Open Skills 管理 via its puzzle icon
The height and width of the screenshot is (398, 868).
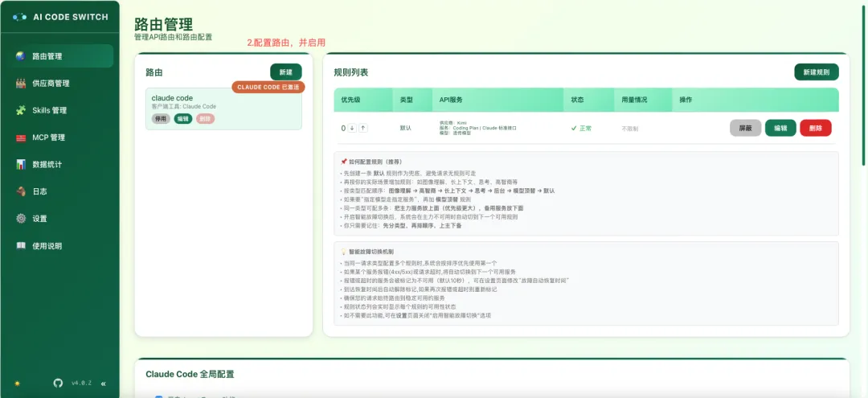click(20, 110)
